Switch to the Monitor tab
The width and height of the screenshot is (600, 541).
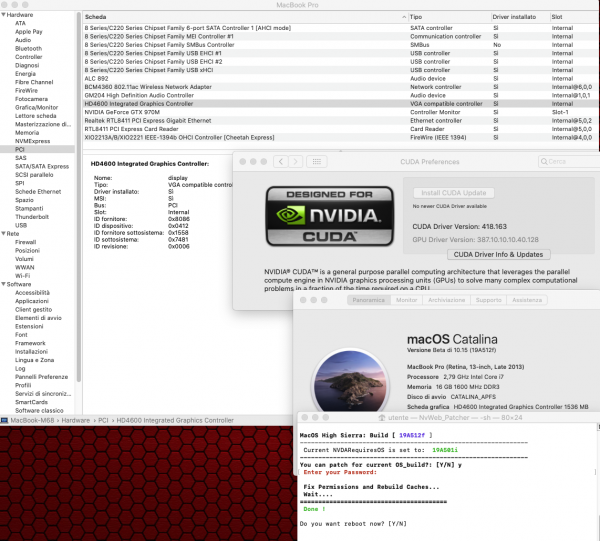point(406,300)
